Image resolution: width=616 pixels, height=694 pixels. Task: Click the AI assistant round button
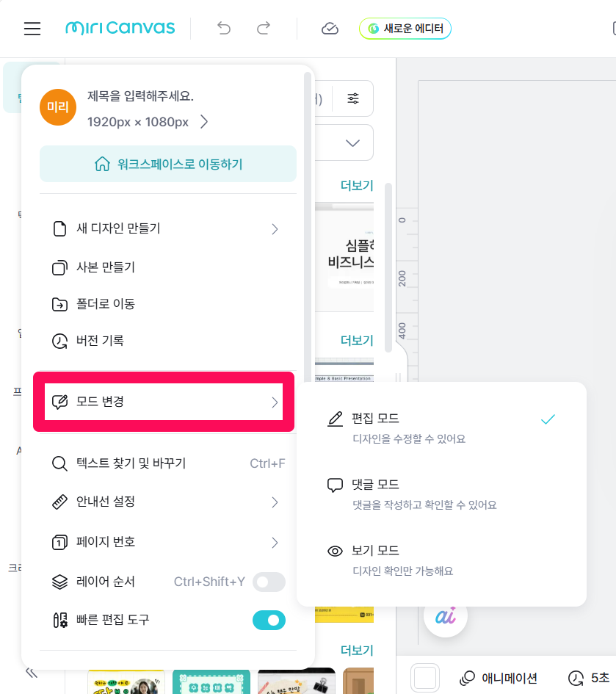(446, 615)
